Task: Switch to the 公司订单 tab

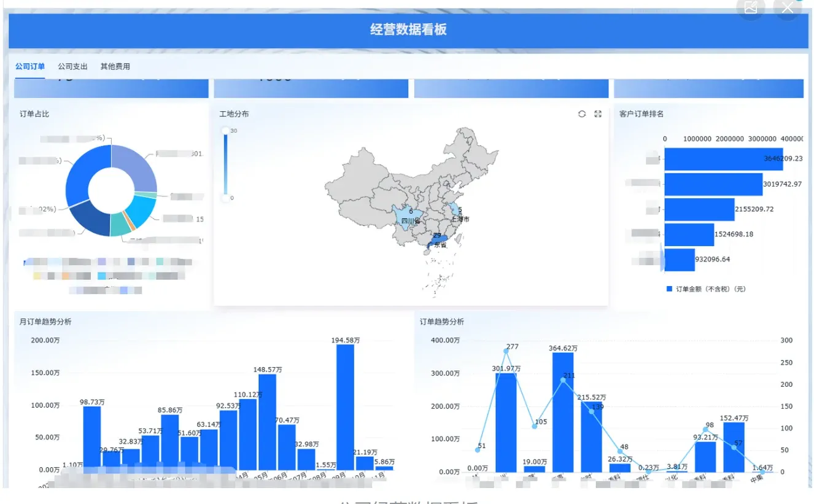Action: 30,66
